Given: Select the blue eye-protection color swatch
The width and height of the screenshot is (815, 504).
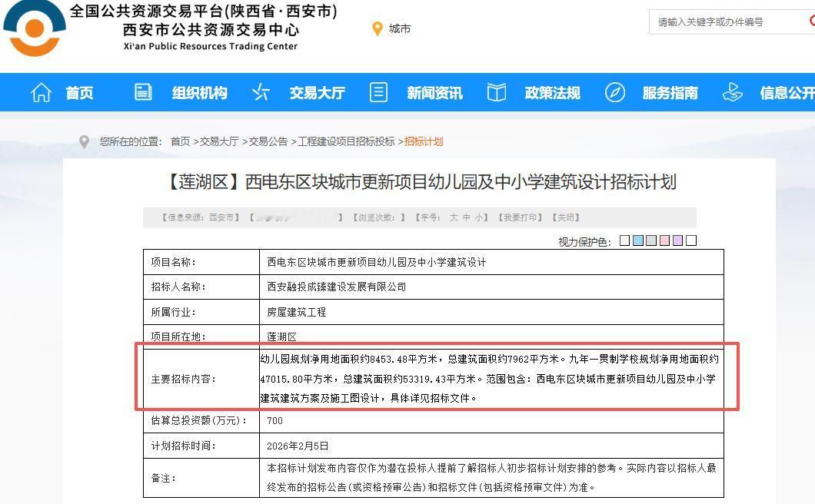Looking at the screenshot, I should [637, 240].
